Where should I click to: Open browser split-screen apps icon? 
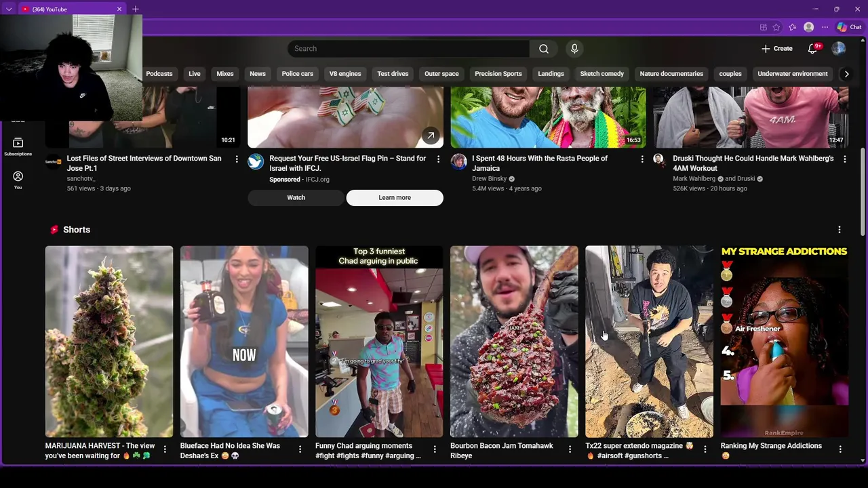tap(764, 27)
